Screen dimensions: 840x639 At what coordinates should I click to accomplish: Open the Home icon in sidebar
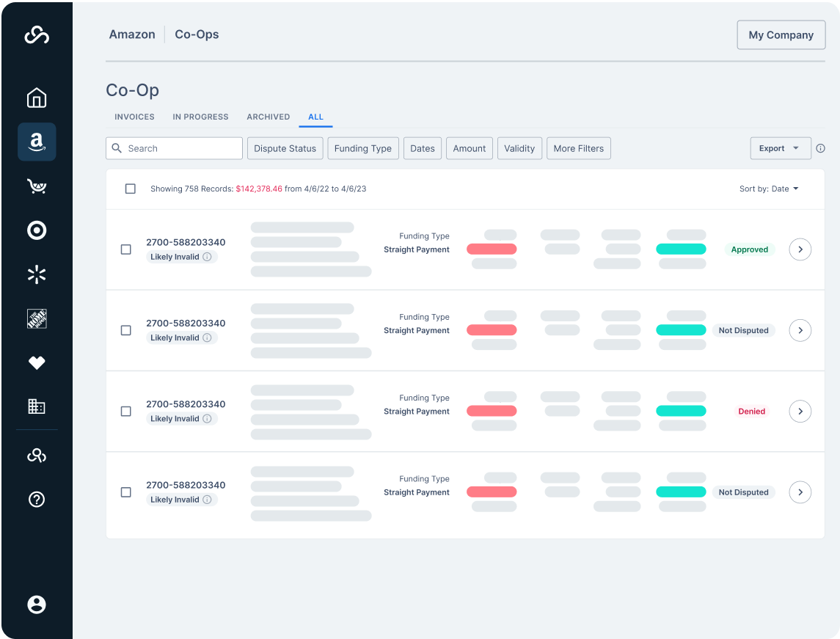click(37, 98)
